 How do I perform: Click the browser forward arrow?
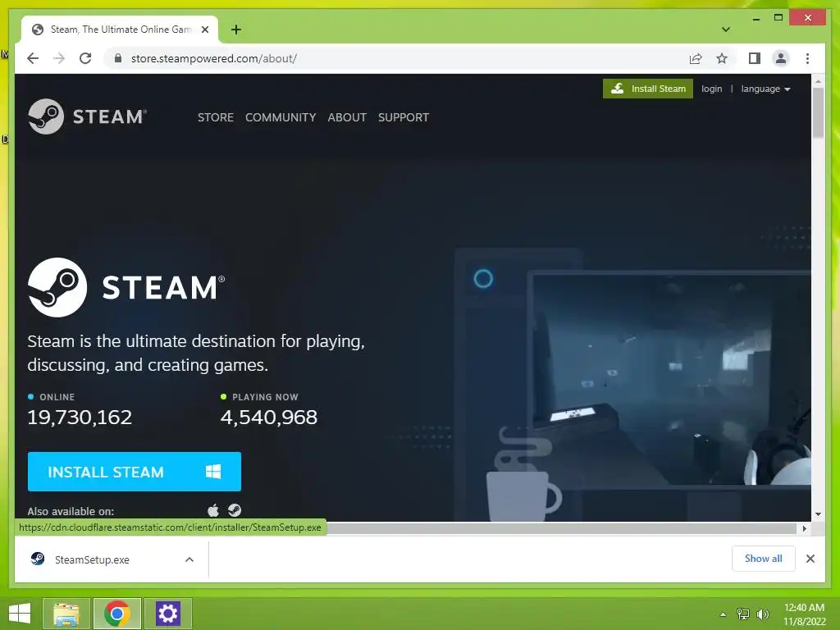[59, 58]
